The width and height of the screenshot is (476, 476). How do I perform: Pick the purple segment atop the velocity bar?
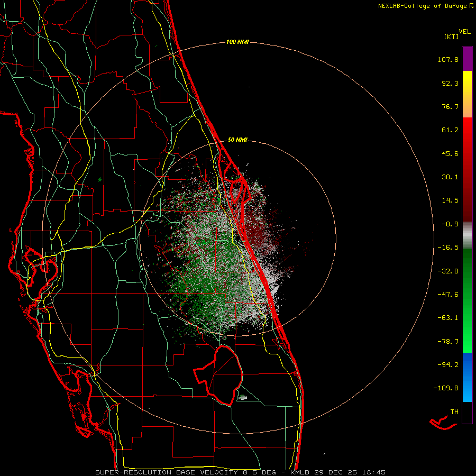pyautogui.click(x=467, y=59)
